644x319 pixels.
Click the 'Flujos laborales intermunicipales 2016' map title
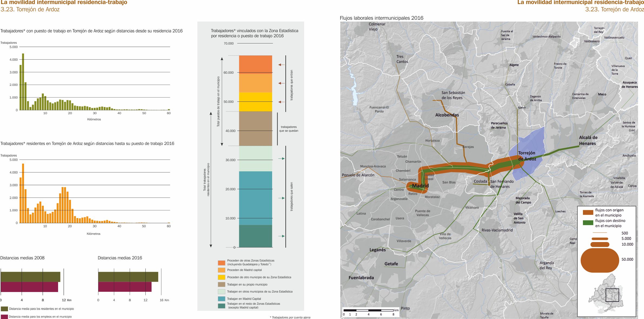381,18
